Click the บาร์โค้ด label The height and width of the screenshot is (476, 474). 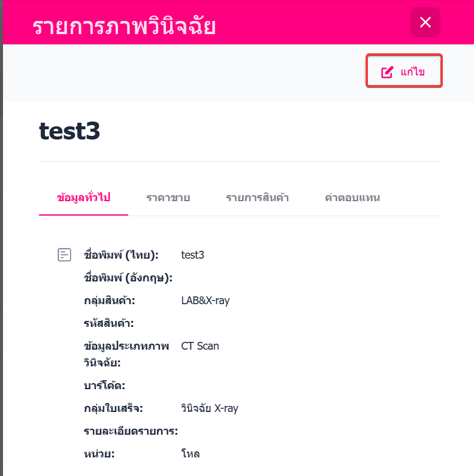coord(104,386)
